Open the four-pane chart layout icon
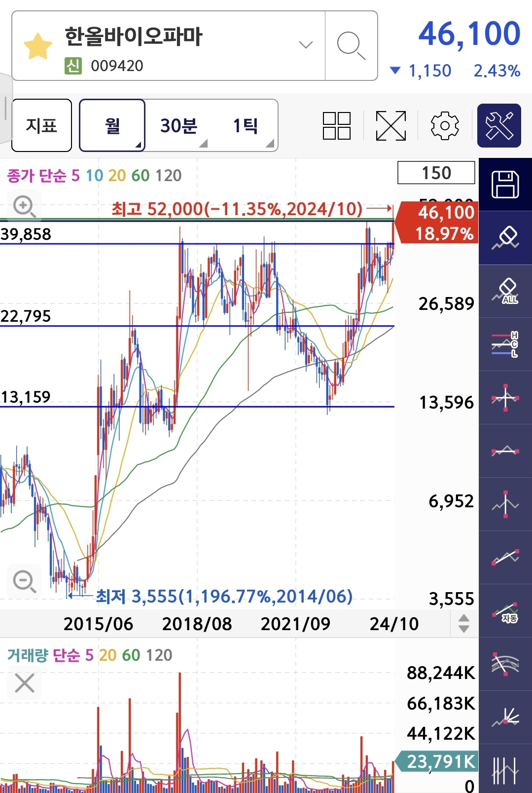This screenshot has width=532, height=793. [337, 125]
